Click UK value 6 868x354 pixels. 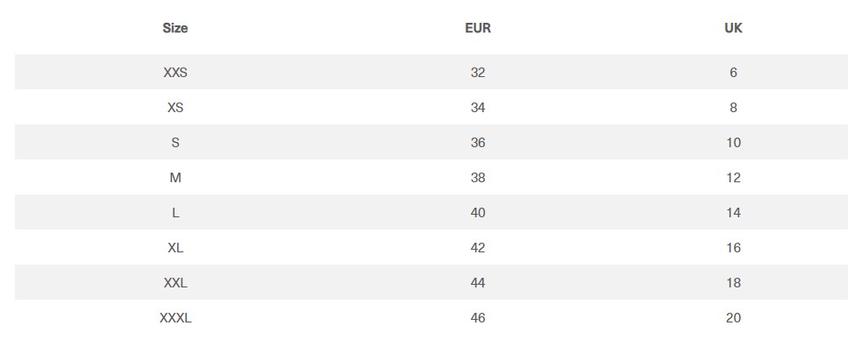(733, 73)
